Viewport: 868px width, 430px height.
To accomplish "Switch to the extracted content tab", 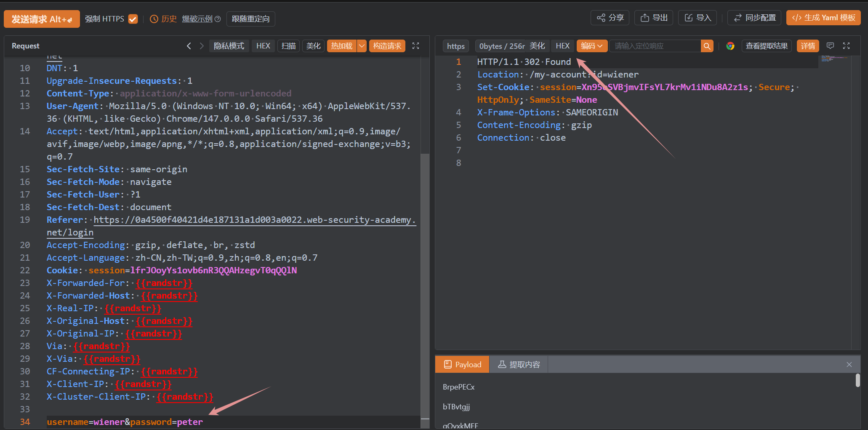I will (x=519, y=364).
